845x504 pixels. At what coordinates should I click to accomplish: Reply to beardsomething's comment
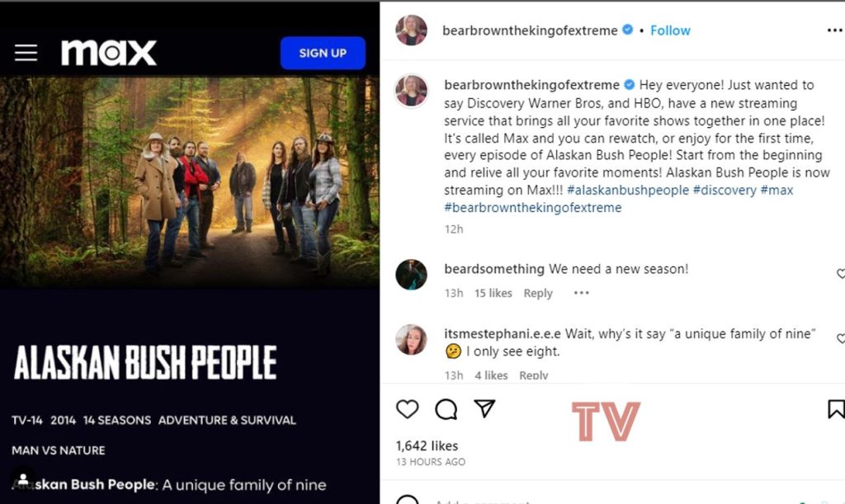pyautogui.click(x=538, y=293)
